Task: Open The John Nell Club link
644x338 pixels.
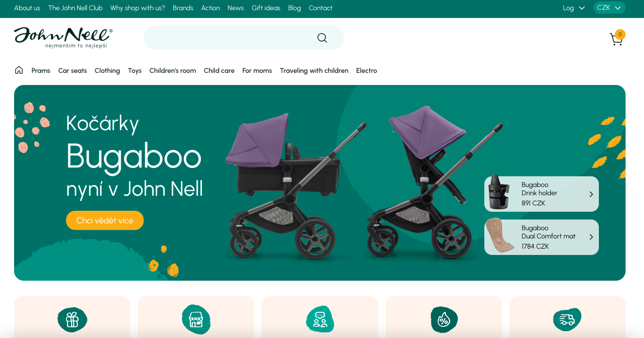Action: [75, 8]
